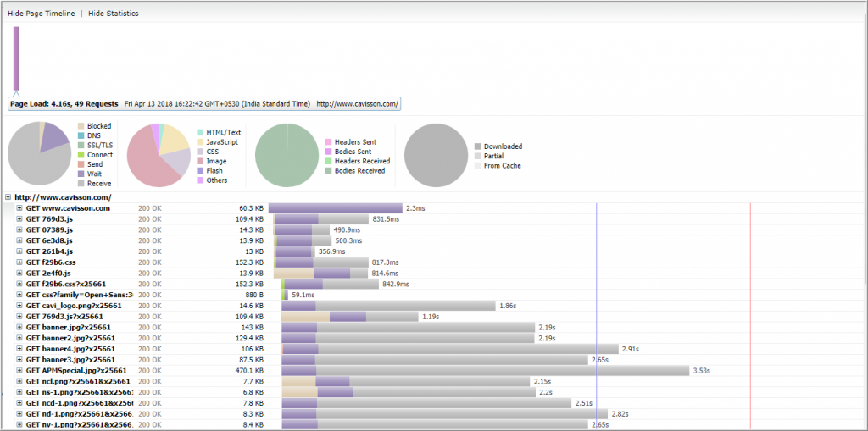868x431 pixels.
Task: Expand the GET www.cavisson.com request row
Action: [x=19, y=208]
